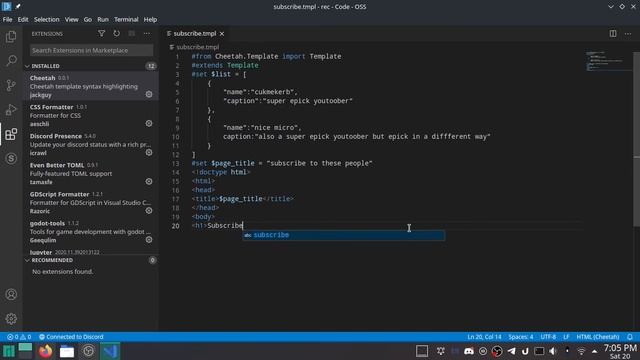
Task: Select the GDScript Formatter extension entry
Action: 91,202
